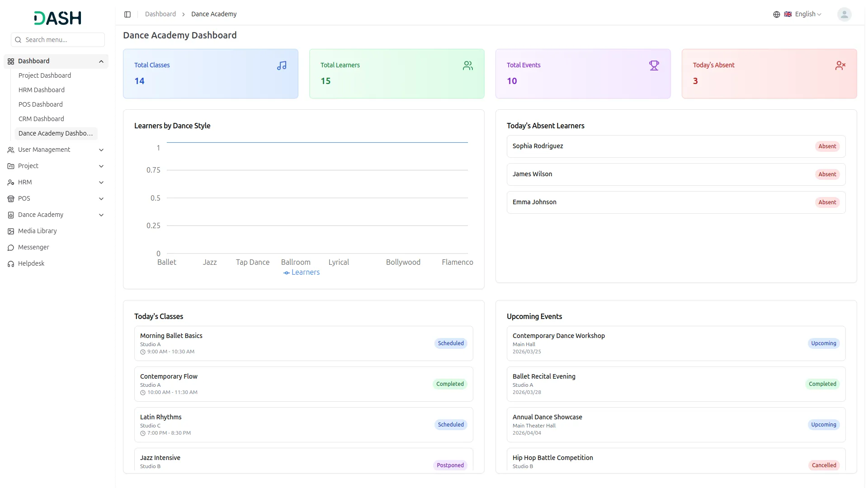Click the Helpdesk headset icon
Viewport: 868px width, 488px height.
[11, 264]
